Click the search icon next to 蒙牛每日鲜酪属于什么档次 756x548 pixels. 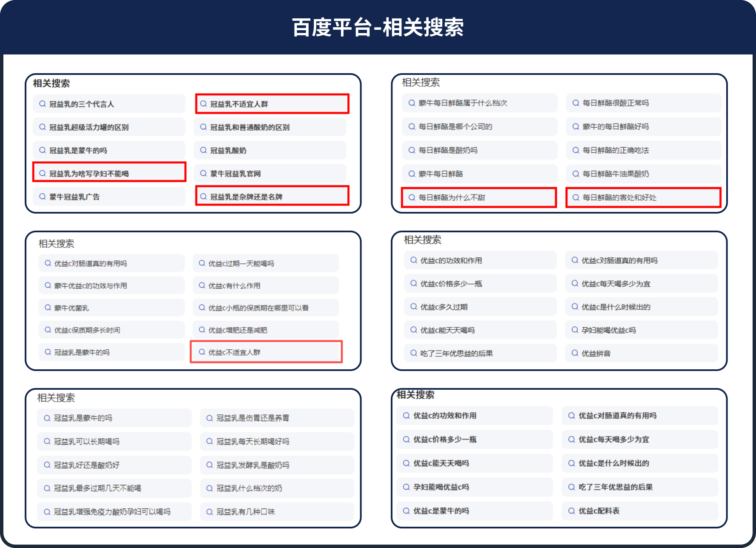412,103
